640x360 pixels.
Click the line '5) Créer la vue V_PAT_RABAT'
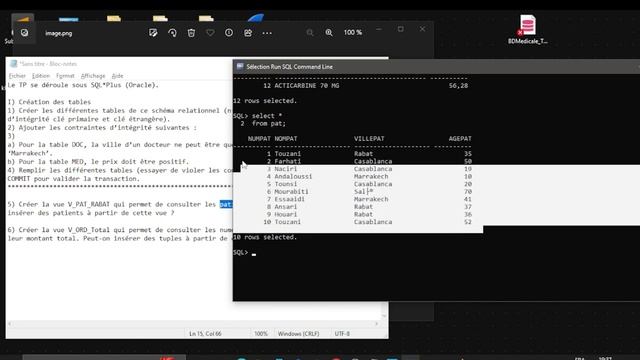point(120,204)
